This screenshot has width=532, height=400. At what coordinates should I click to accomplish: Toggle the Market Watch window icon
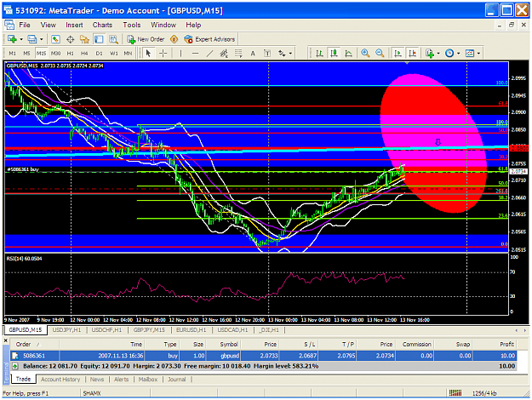point(55,39)
